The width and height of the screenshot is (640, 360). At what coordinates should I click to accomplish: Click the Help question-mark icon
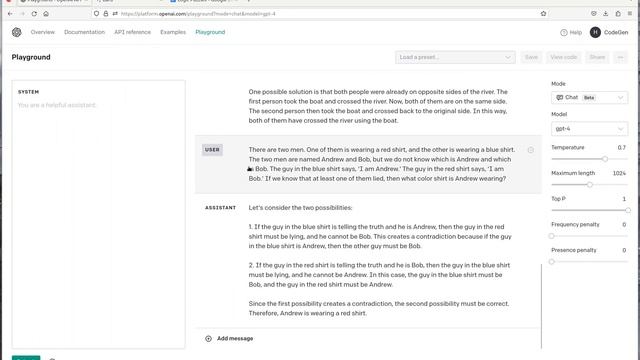click(564, 32)
